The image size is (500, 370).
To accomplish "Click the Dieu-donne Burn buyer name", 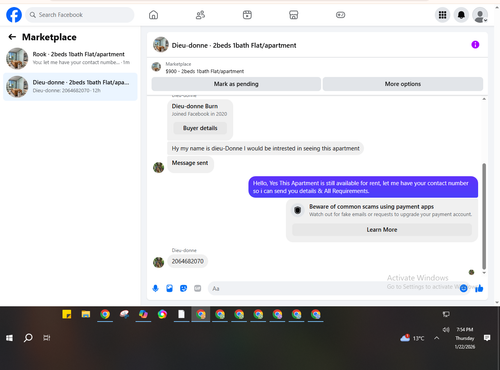I will pyautogui.click(x=195, y=106).
